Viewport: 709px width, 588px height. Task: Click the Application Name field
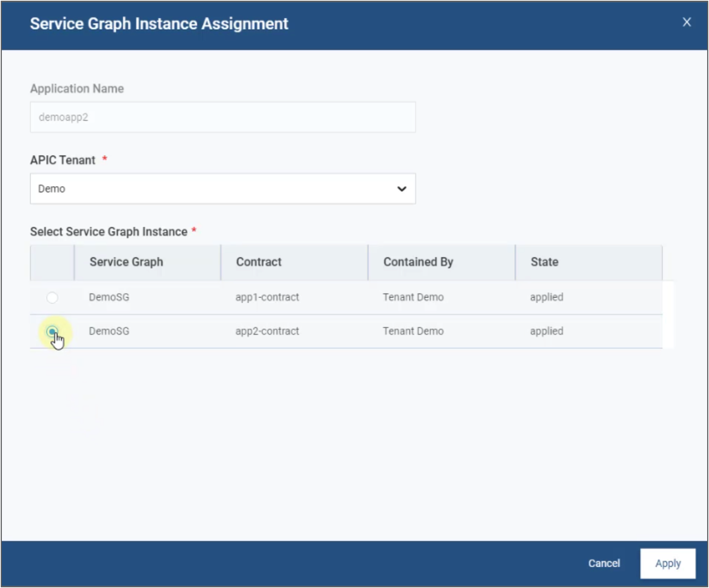223,117
